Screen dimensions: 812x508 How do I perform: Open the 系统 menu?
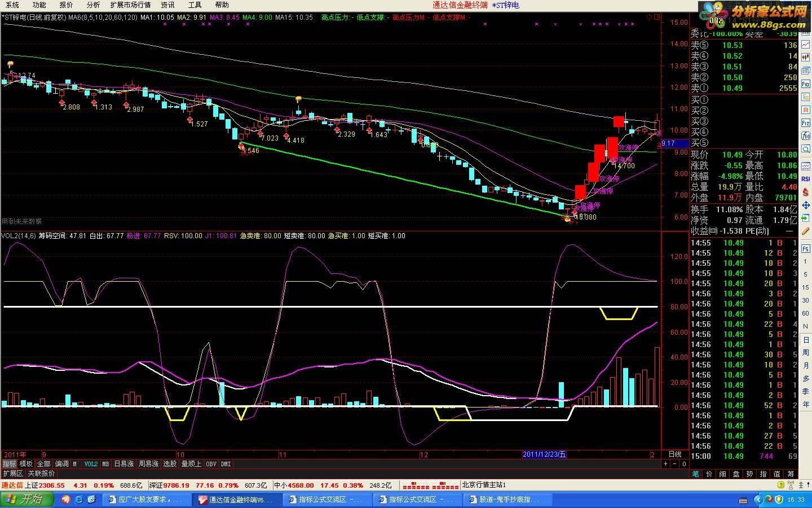[x=12, y=5]
